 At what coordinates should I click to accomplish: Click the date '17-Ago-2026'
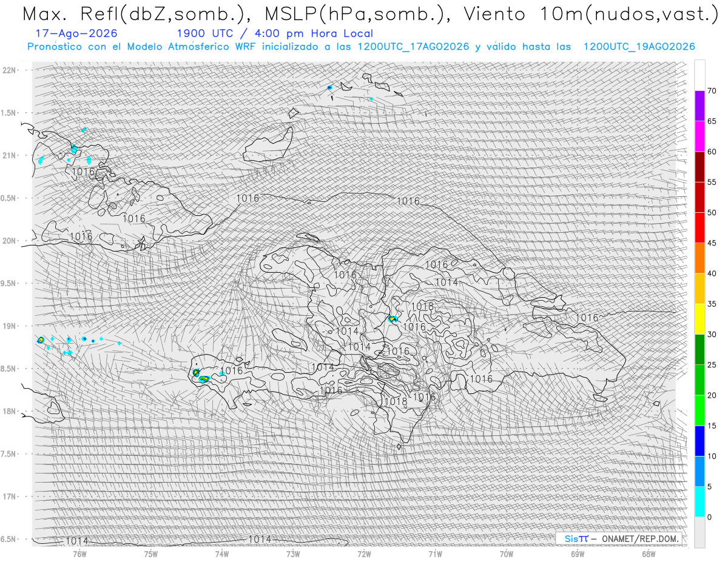click(x=76, y=33)
